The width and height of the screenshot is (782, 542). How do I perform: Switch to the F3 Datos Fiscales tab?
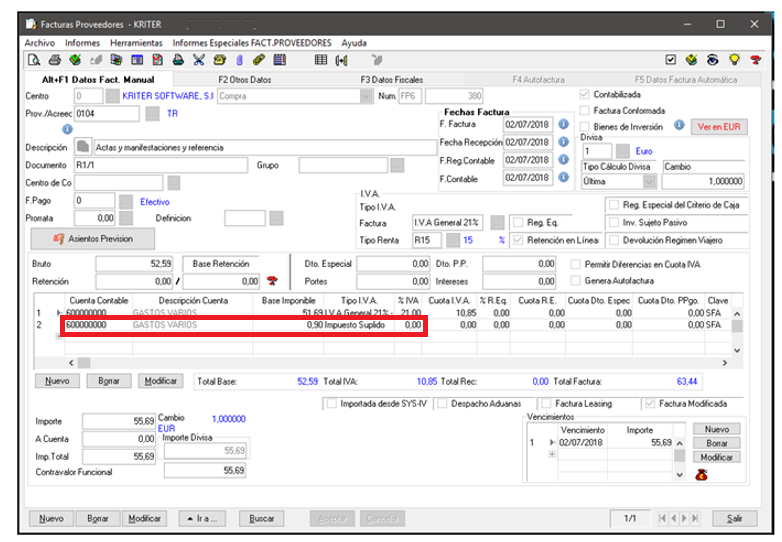(391, 78)
